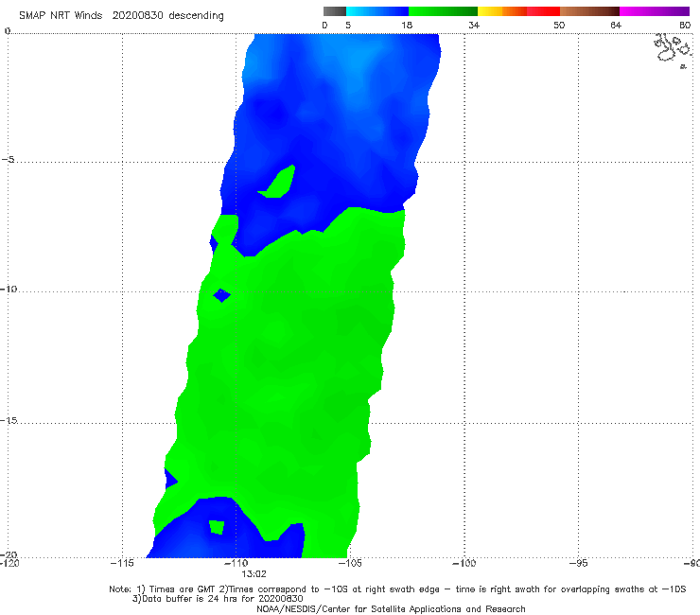Click the note 'Data buffer is 24 hrs for 20200830'
This screenshot has width=700, height=615.
[x=219, y=599]
